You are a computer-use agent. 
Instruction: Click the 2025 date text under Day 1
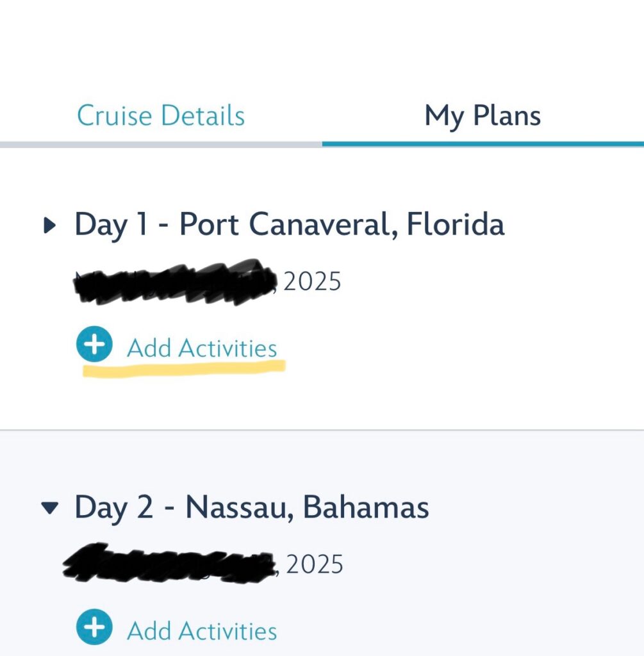312,281
